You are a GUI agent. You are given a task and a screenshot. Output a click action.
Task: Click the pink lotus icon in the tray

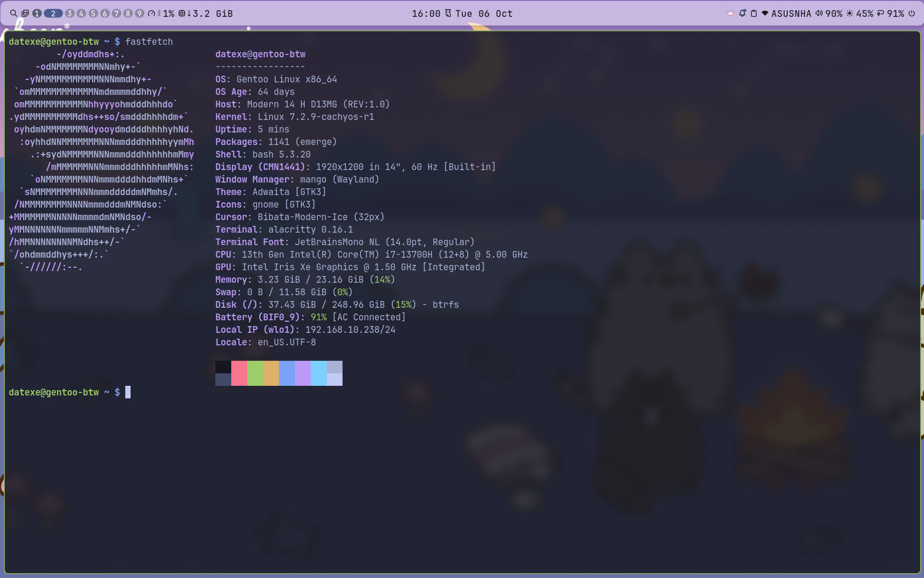(730, 13)
